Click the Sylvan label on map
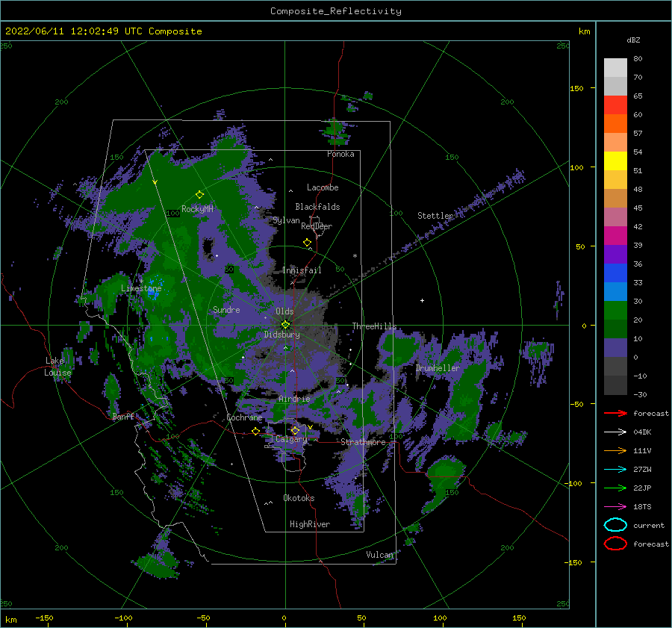The image size is (672, 628). [286, 220]
